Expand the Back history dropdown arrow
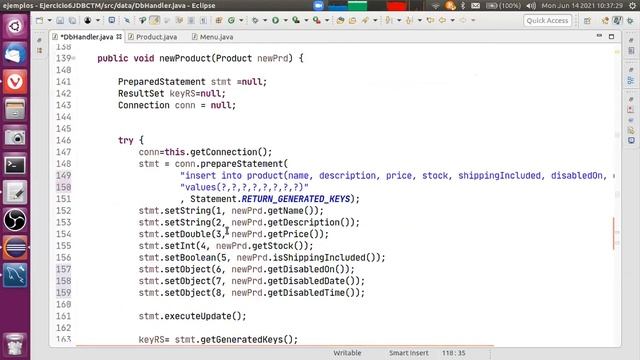 tap(452, 20)
